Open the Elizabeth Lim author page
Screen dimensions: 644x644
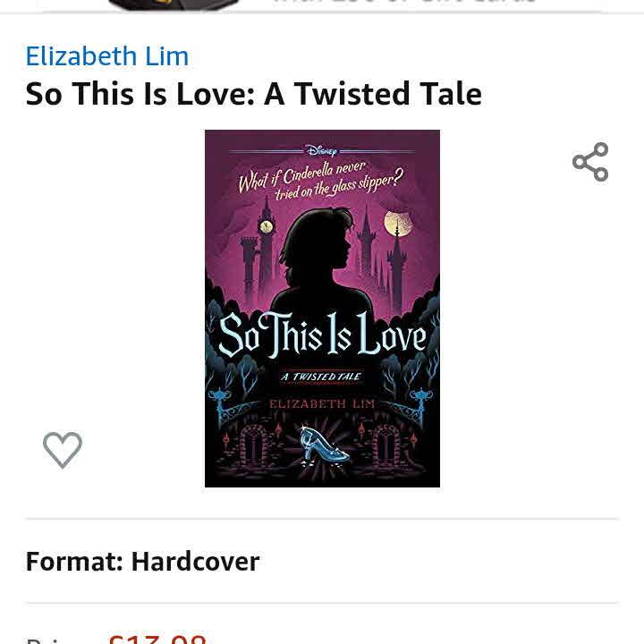(x=107, y=55)
